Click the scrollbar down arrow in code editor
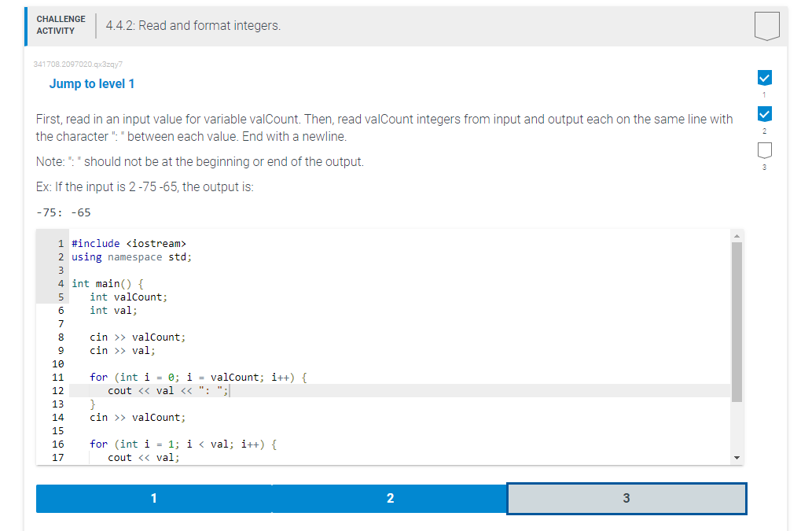812x531 pixels. [x=737, y=456]
